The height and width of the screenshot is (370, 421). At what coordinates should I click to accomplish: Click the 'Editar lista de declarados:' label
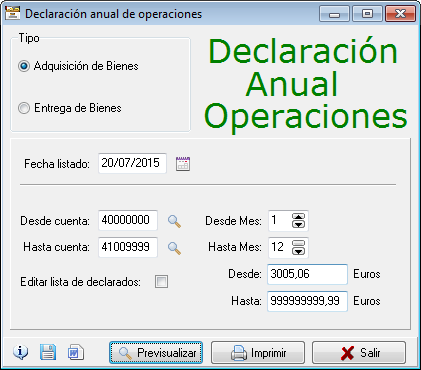80,282
